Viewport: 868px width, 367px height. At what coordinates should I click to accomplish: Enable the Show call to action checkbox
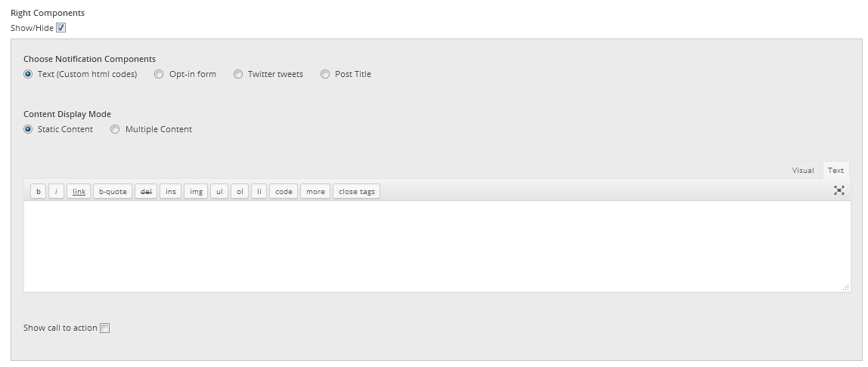click(104, 328)
